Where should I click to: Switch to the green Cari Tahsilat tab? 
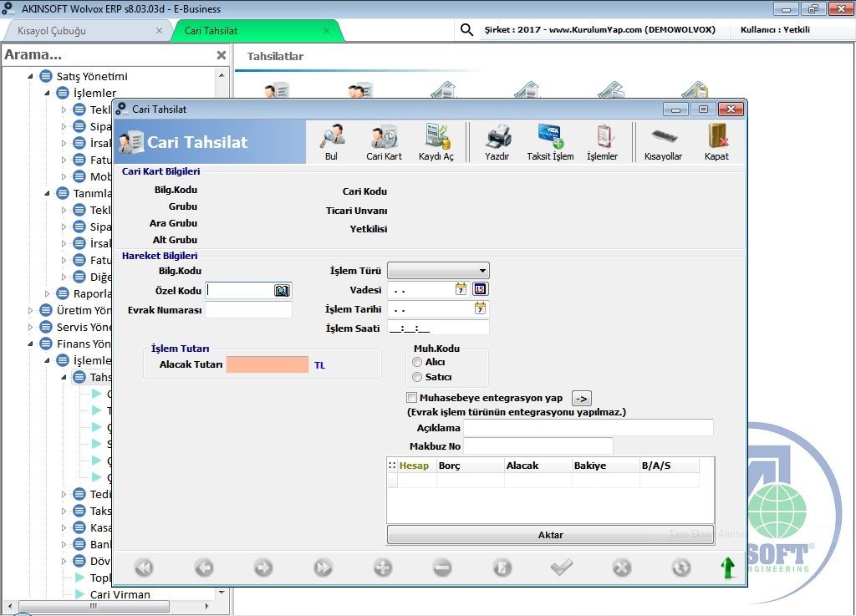(x=211, y=31)
